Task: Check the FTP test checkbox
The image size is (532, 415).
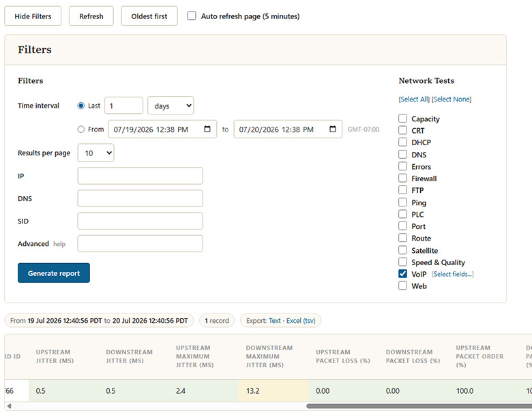Action: pos(402,190)
